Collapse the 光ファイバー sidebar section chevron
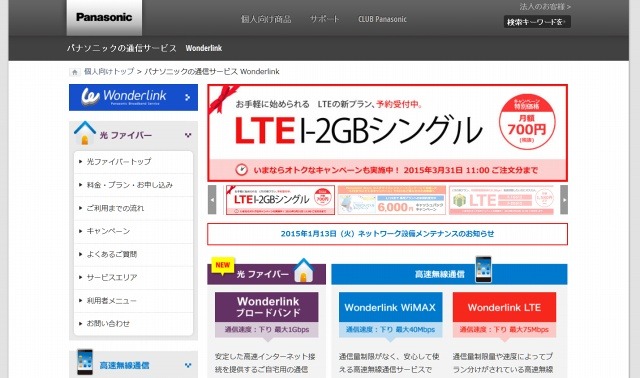This screenshot has height=378, width=640. pyautogui.click(x=188, y=135)
